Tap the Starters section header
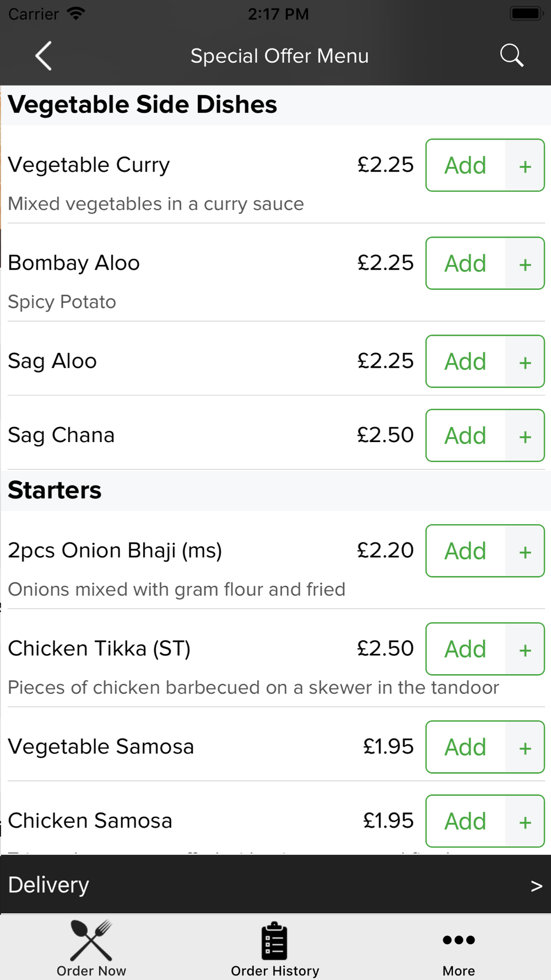This screenshot has width=551, height=980. click(x=55, y=490)
